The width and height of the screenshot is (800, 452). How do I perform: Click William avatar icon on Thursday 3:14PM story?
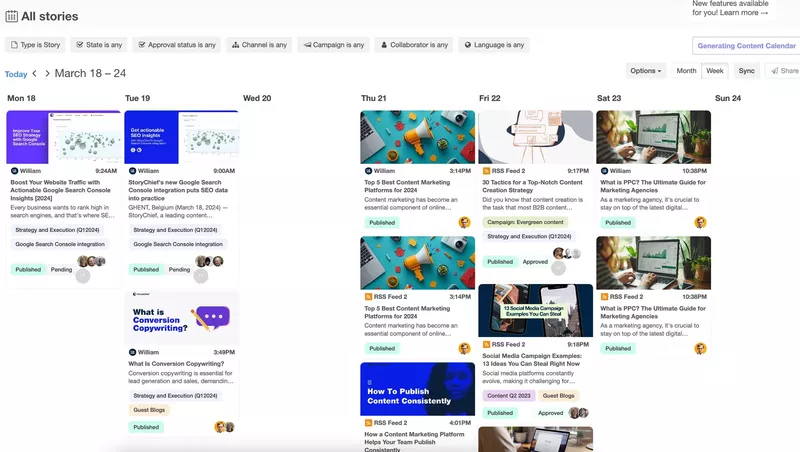pos(368,171)
